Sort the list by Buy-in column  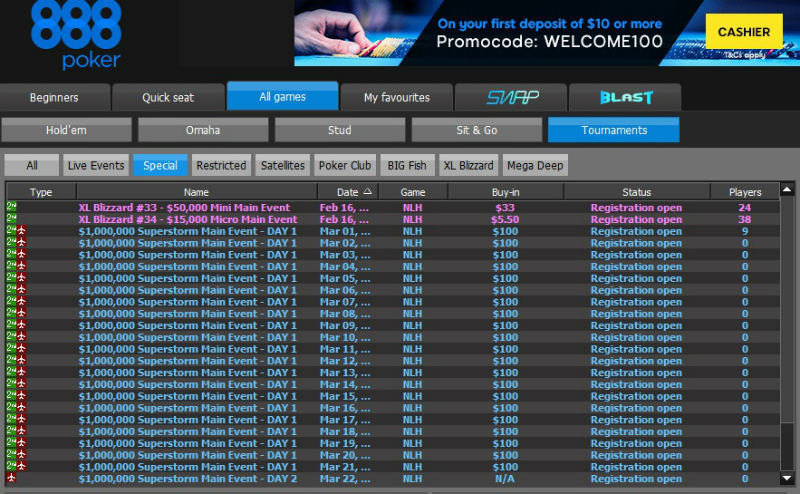tap(505, 192)
